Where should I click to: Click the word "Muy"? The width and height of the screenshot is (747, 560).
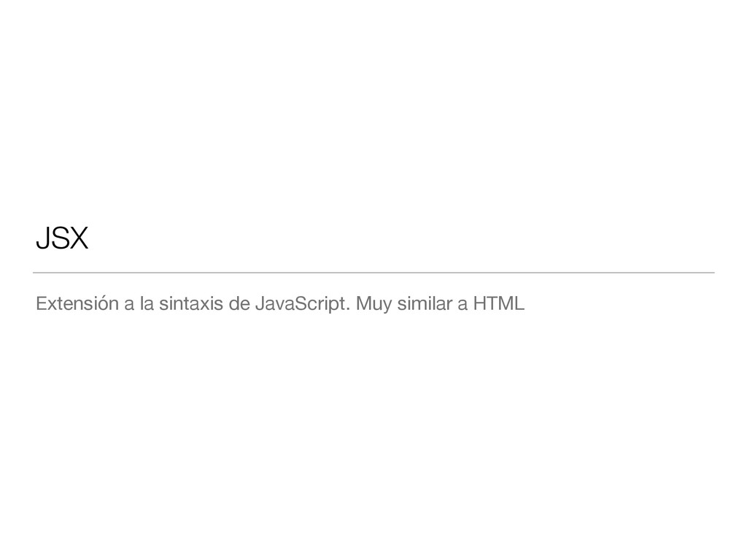click(x=374, y=305)
